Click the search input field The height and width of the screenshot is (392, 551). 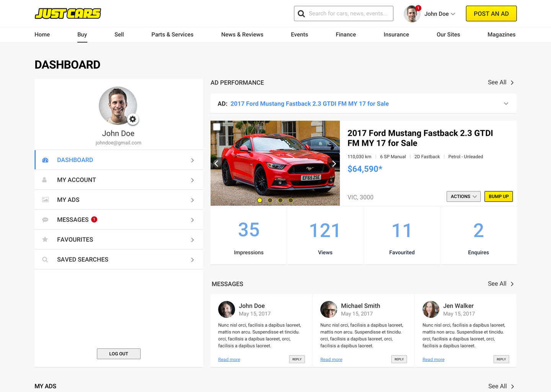pyautogui.click(x=344, y=13)
